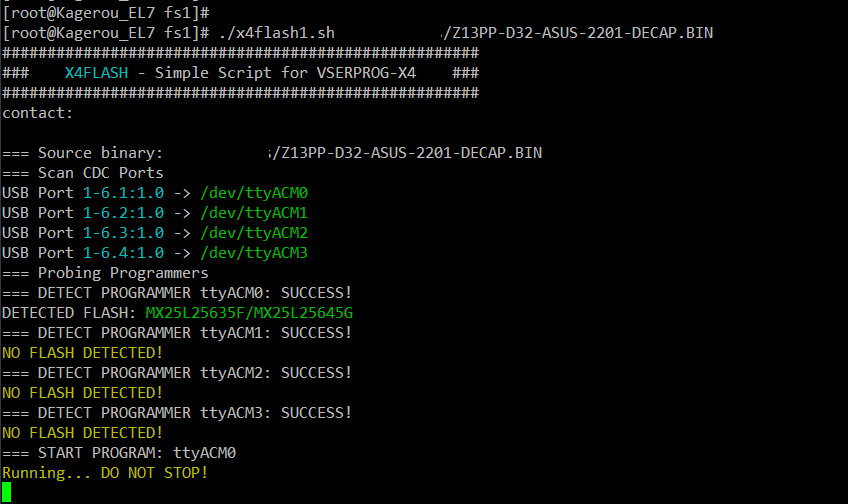Click USB port 1-6.1:1.0 text

pos(123,193)
